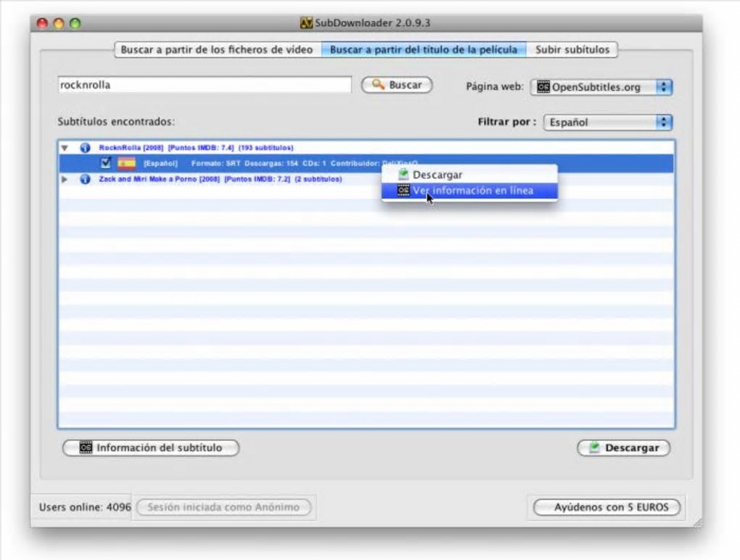The height and width of the screenshot is (560, 740).
Task: Open the Subir subtítulos tab
Action: pos(572,49)
